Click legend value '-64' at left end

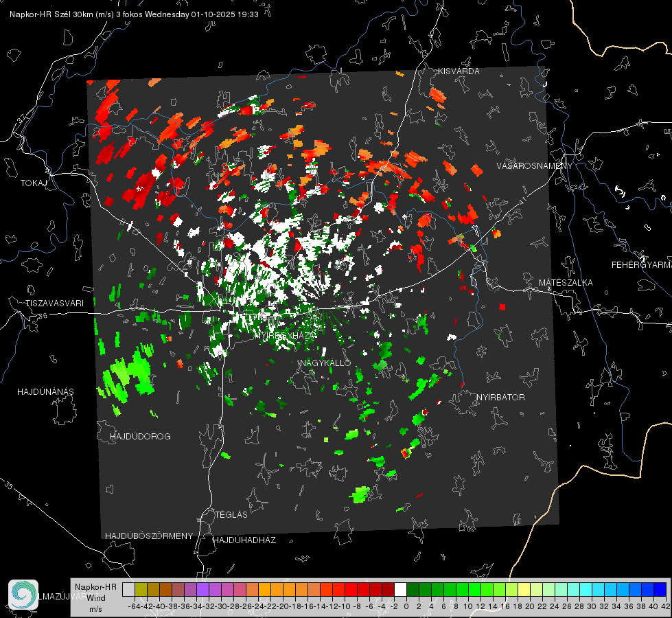click(135, 606)
